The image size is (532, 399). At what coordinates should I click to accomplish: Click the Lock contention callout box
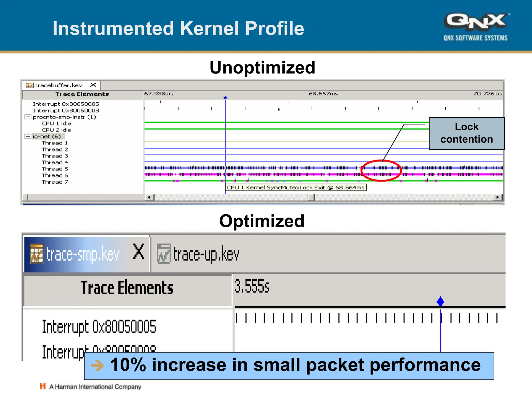(x=467, y=133)
